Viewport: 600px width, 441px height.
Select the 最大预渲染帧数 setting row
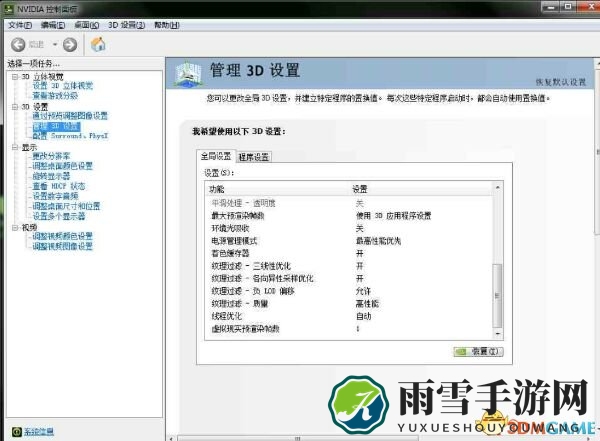[349, 216]
